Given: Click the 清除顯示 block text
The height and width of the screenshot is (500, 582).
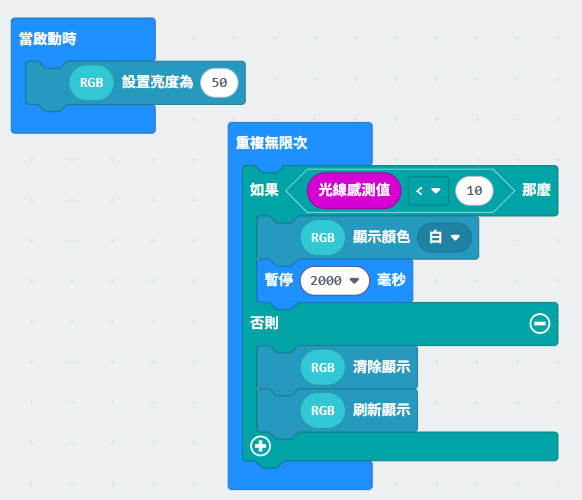Looking at the screenshot, I should click(x=382, y=367).
